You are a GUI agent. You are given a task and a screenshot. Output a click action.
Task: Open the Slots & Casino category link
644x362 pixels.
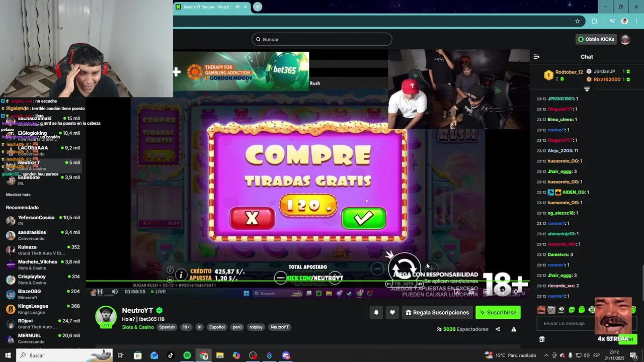pos(138,327)
